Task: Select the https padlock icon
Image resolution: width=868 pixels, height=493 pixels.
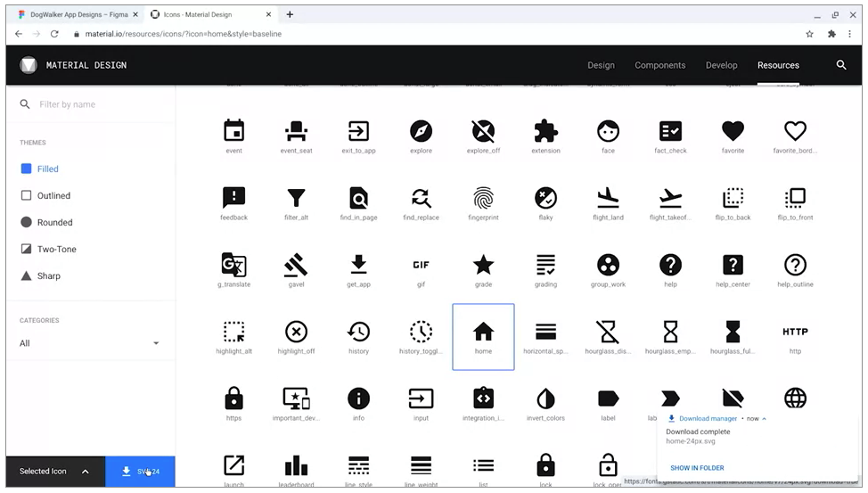Action: point(233,398)
